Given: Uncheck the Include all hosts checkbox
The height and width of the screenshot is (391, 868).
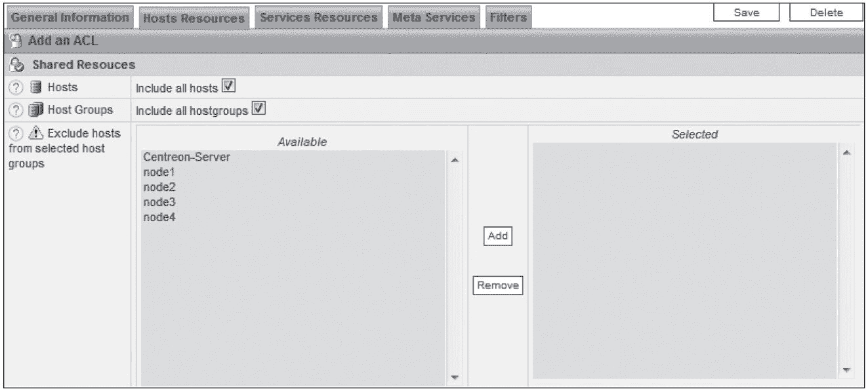Looking at the screenshot, I should [x=228, y=85].
